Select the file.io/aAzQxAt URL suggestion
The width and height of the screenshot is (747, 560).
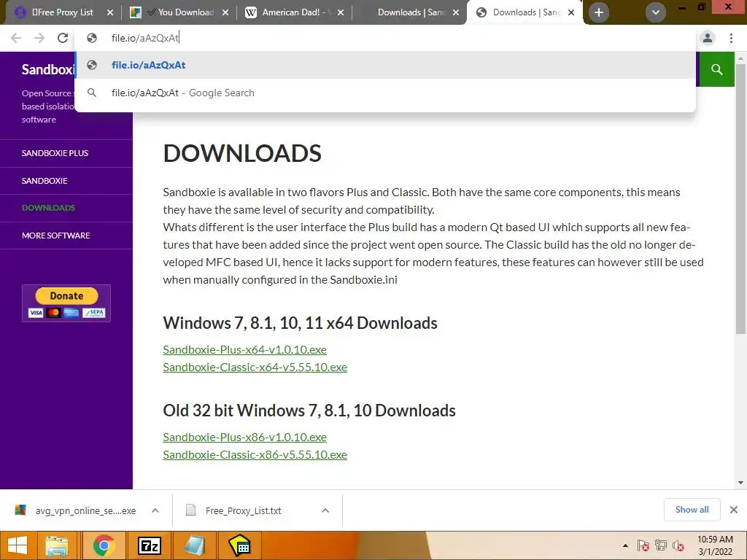tap(385, 65)
